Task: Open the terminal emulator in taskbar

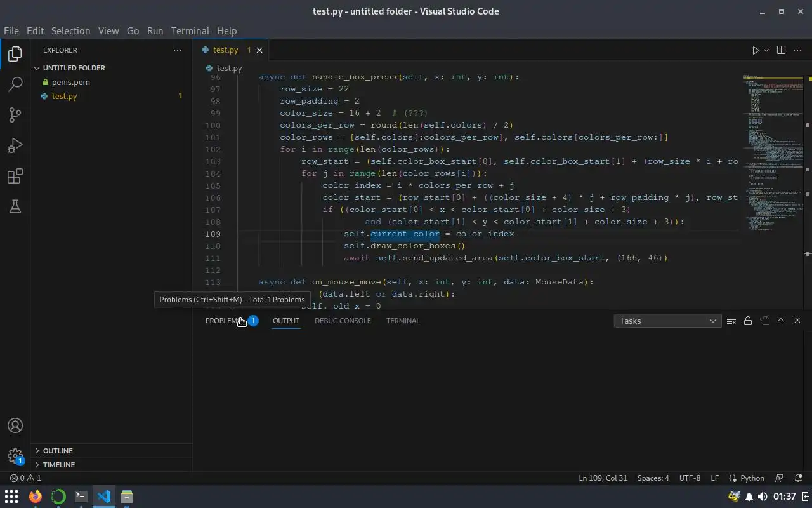Action: (81, 497)
